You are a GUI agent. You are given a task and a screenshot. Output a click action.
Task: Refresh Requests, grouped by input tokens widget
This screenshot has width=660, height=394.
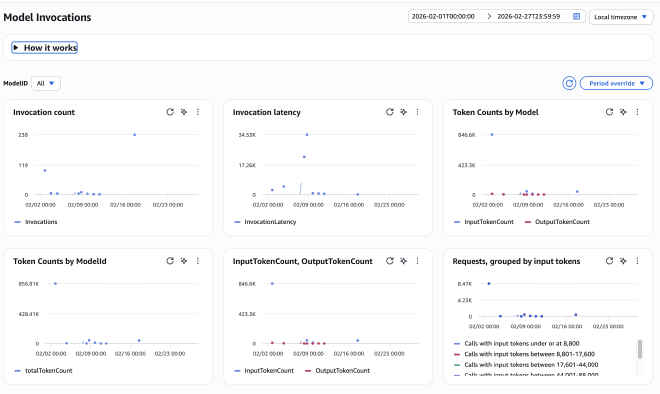(x=609, y=261)
